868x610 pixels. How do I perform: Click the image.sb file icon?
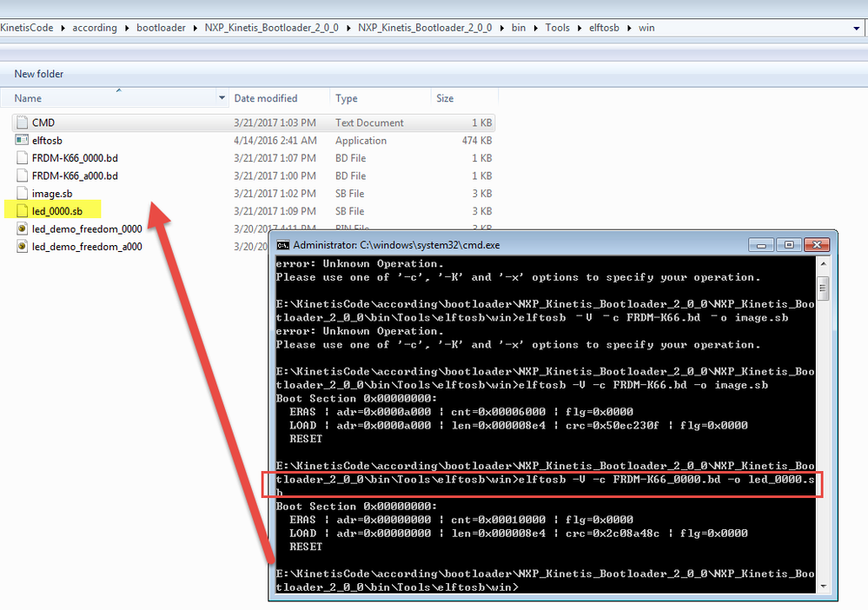pyautogui.click(x=22, y=193)
